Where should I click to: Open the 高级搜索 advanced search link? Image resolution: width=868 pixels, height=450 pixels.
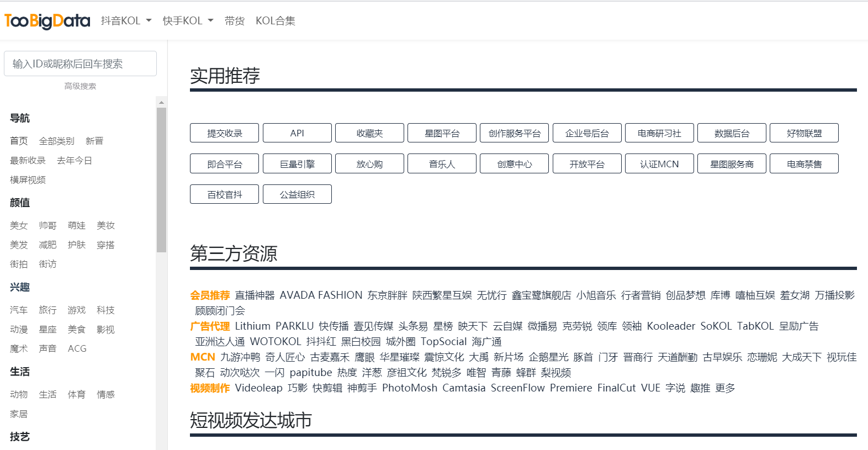click(80, 86)
